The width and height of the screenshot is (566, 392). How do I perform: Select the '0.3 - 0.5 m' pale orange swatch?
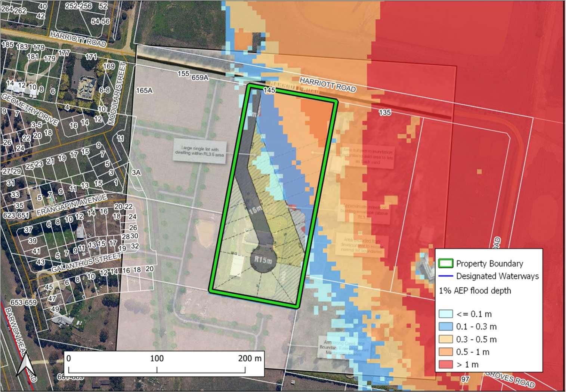pyautogui.click(x=445, y=339)
